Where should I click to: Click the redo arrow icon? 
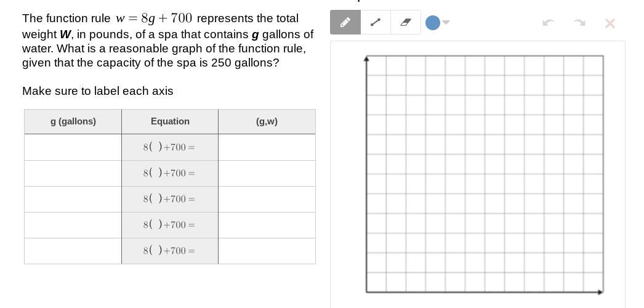(x=579, y=23)
